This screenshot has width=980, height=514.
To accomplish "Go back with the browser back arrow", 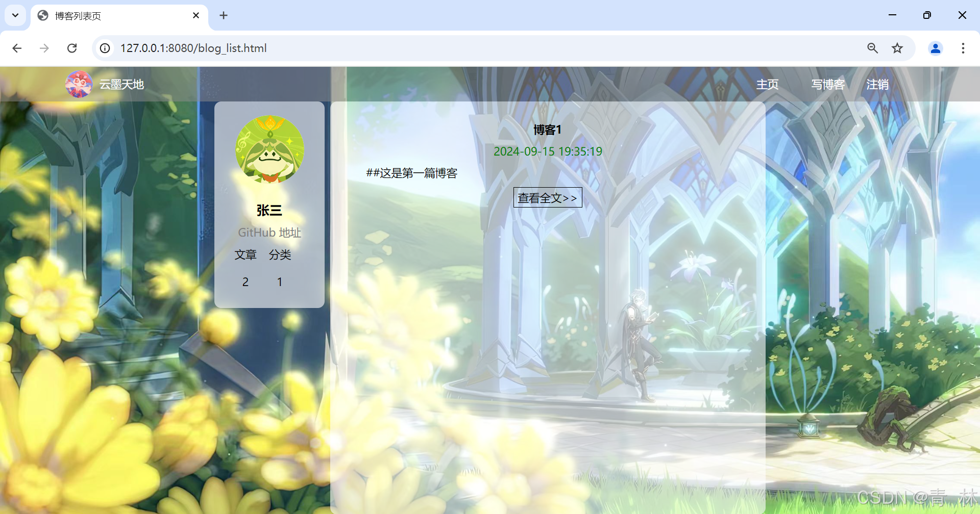I will [17, 48].
